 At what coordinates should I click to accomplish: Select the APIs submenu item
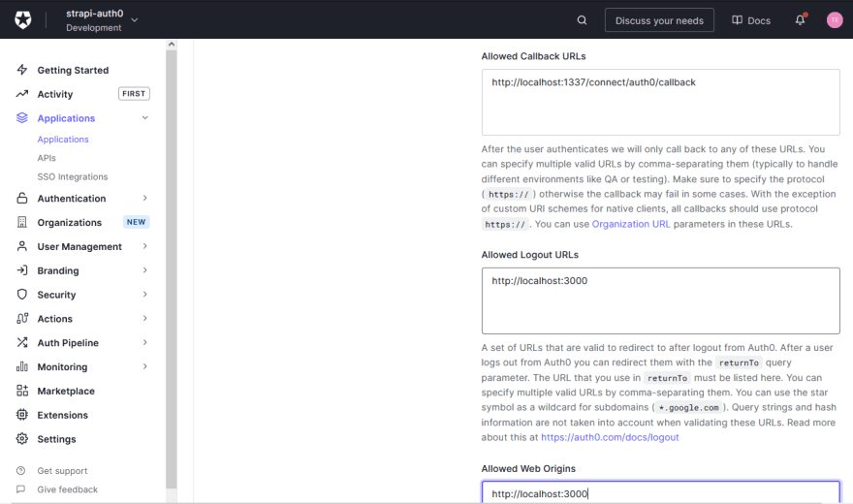[x=47, y=158]
